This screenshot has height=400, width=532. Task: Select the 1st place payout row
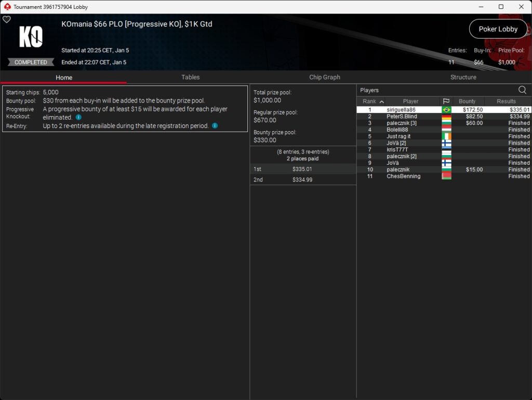coord(303,169)
